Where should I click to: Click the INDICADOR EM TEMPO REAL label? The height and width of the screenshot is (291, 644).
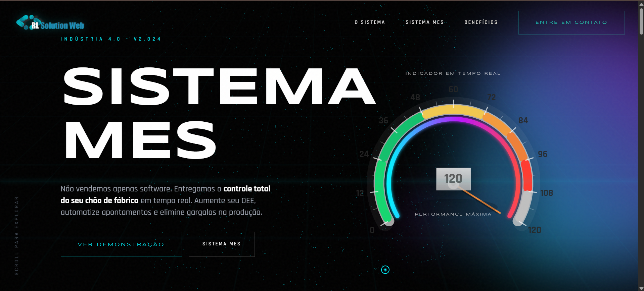453,73
